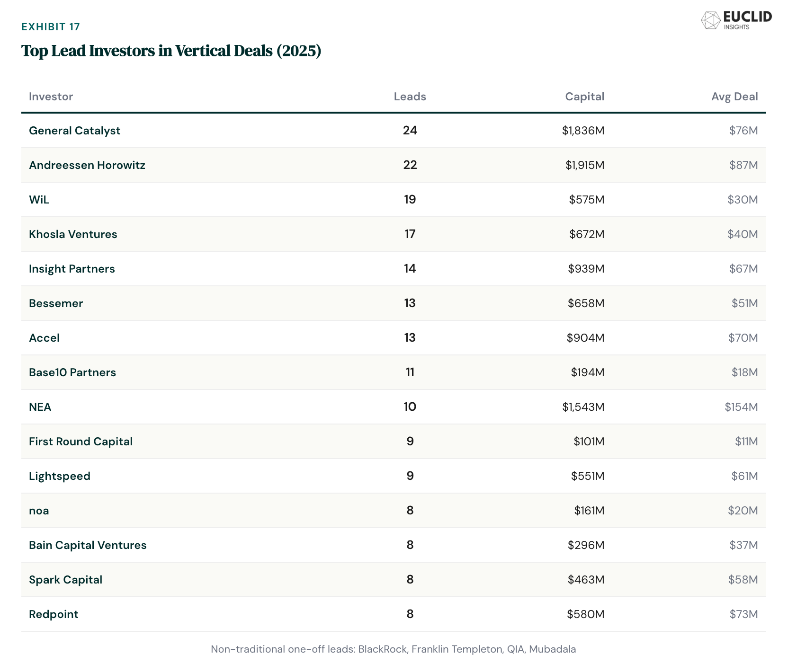Click the Investor column header
The height and width of the screenshot is (672, 788).
pyautogui.click(x=51, y=97)
